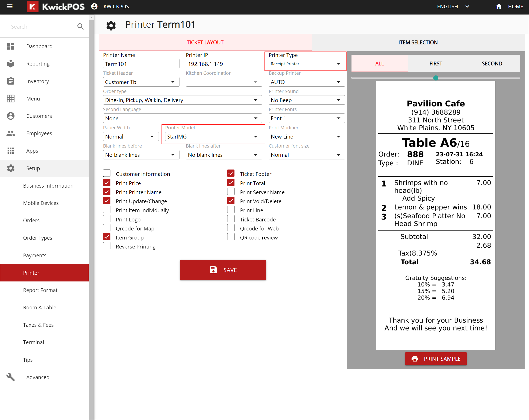Viewport: 529px width, 420px height.
Task: Enable the Customer information checkbox
Action: click(x=107, y=173)
